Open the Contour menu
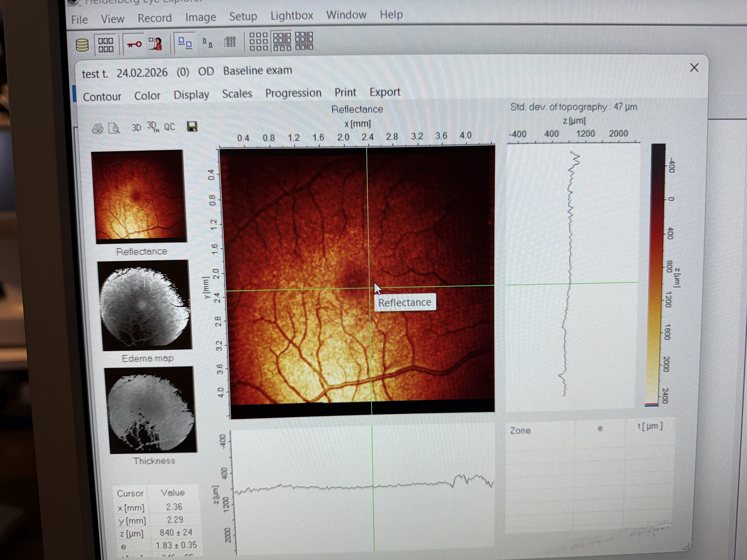 click(x=102, y=97)
